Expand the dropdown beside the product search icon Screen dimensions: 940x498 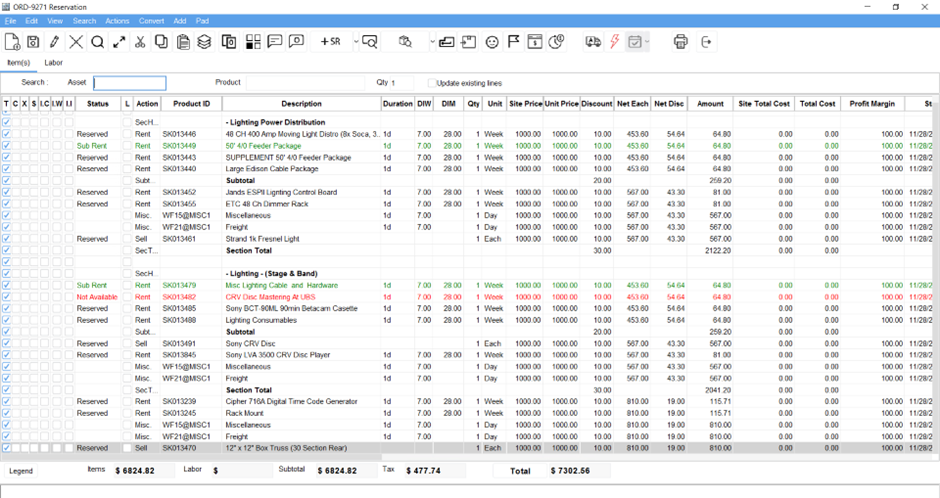[x=432, y=43]
